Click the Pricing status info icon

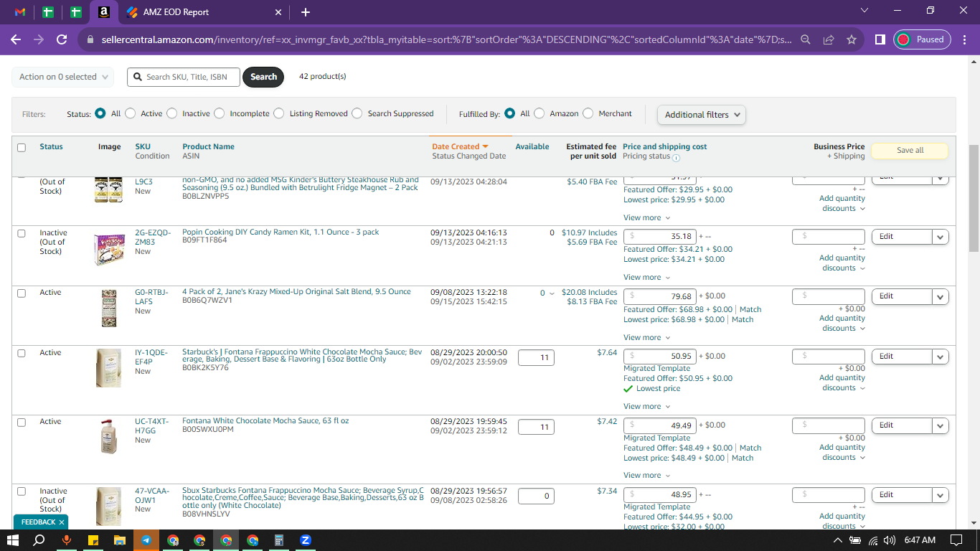coord(676,157)
